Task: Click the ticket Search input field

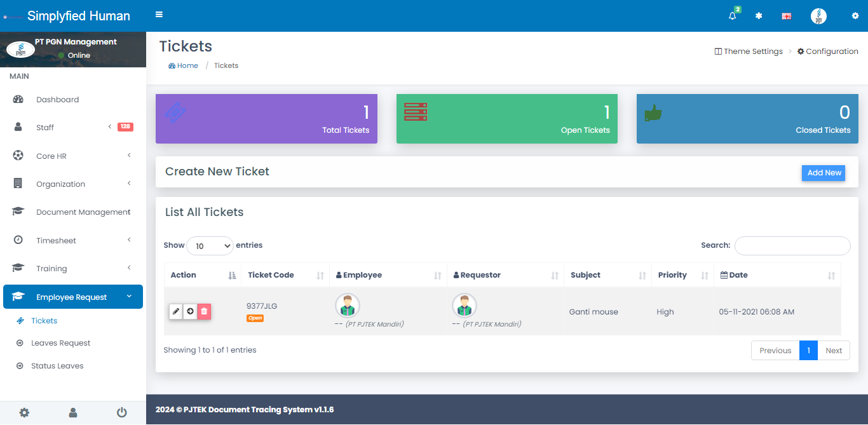Action: coord(792,246)
